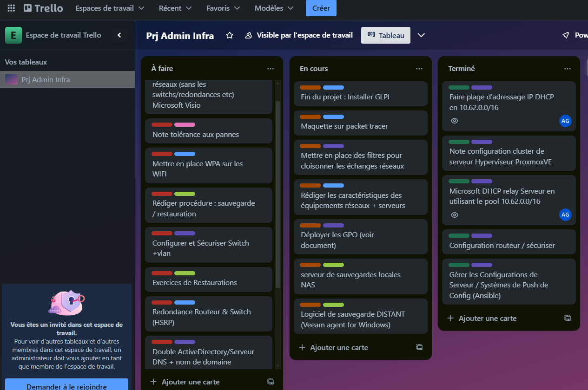The image size is (588, 390).
Task: Open the Récent dropdown
Action: [x=175, y=8]
